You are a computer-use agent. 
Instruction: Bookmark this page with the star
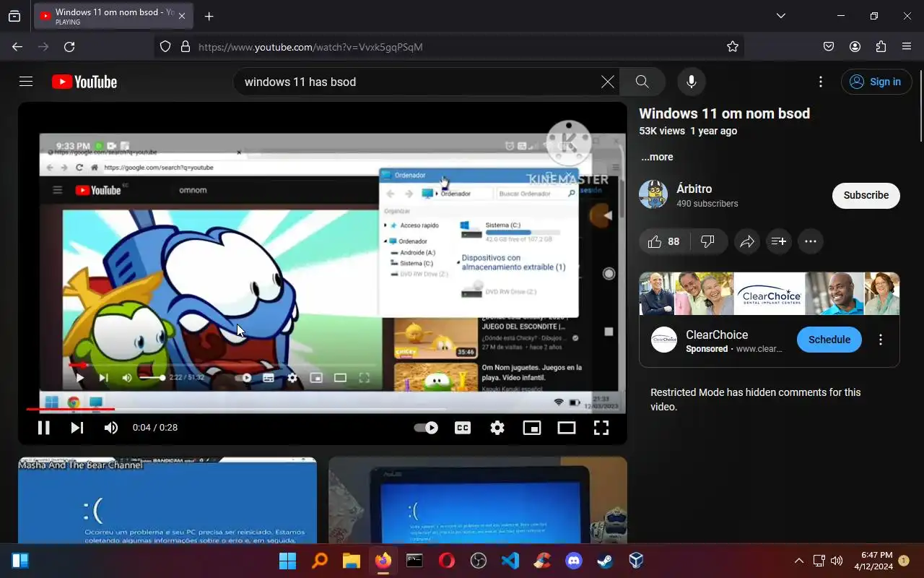pos(733,47)
